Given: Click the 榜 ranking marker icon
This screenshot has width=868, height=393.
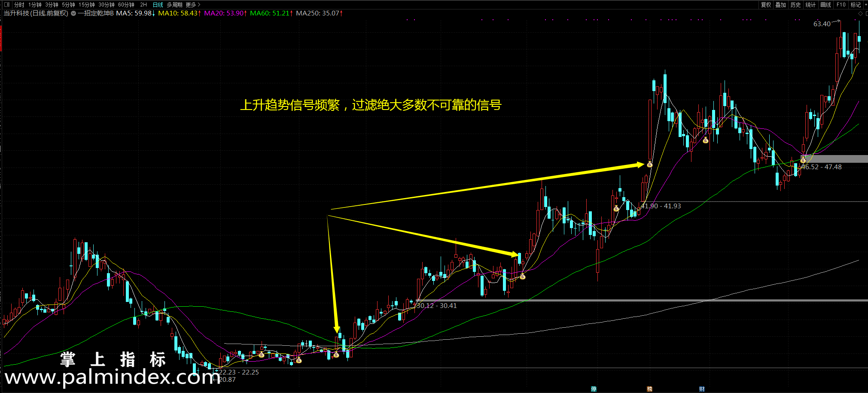Looking at the screenshot, I should 649,389.
